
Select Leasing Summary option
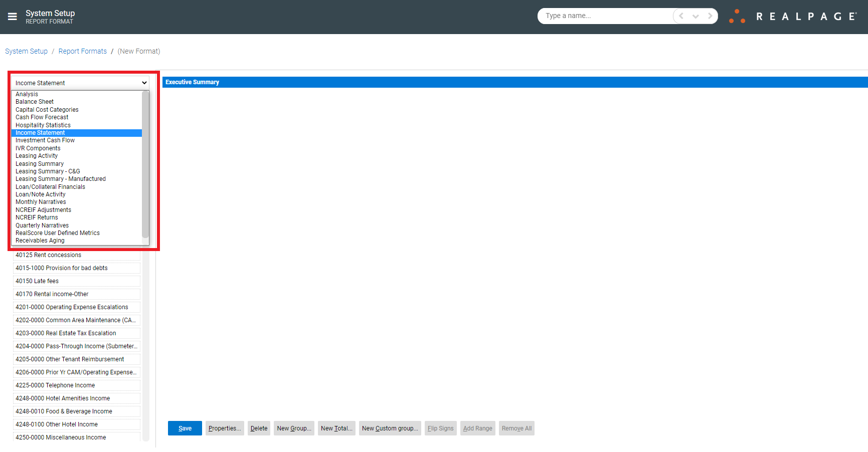77,164
